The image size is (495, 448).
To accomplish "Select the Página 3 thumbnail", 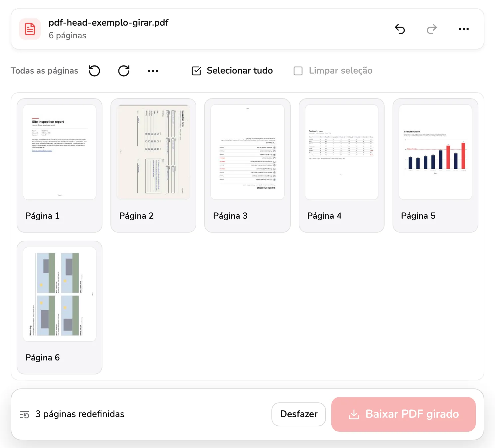I will [247, 152].
